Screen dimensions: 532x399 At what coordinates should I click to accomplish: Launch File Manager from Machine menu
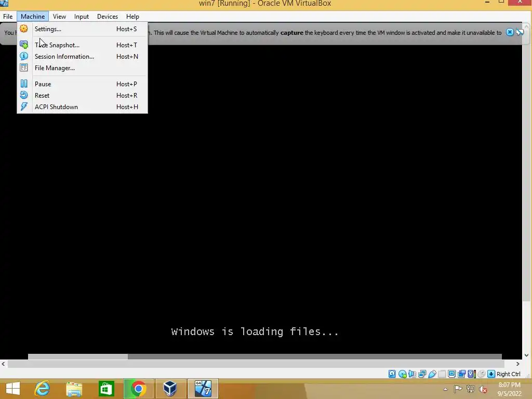click(x=82, y=68)
